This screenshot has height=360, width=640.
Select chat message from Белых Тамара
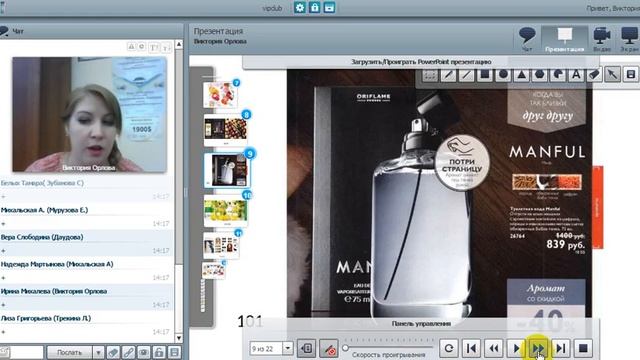pos(87,190)
